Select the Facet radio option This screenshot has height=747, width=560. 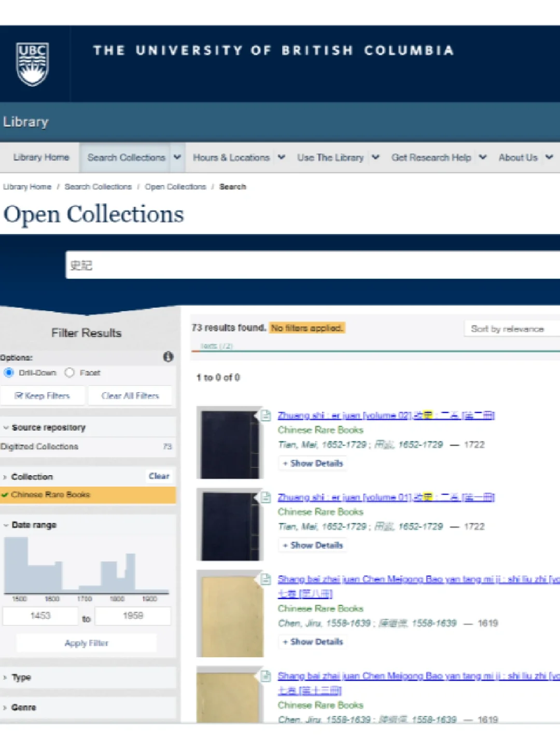[69, 372]
